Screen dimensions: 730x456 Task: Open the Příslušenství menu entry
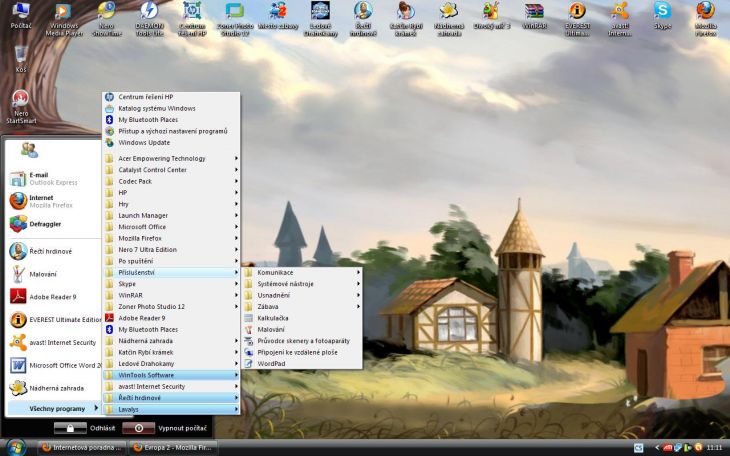click(171, 272)
